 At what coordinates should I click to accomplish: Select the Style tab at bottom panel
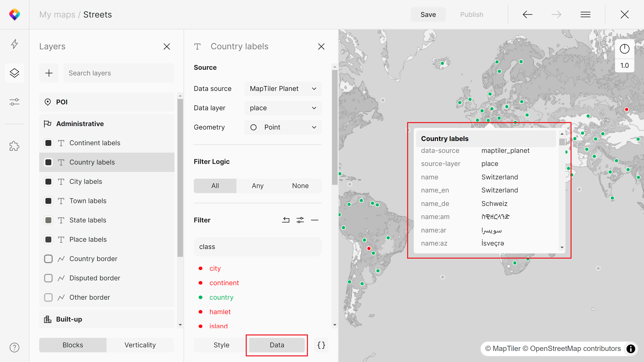[221, 345]
